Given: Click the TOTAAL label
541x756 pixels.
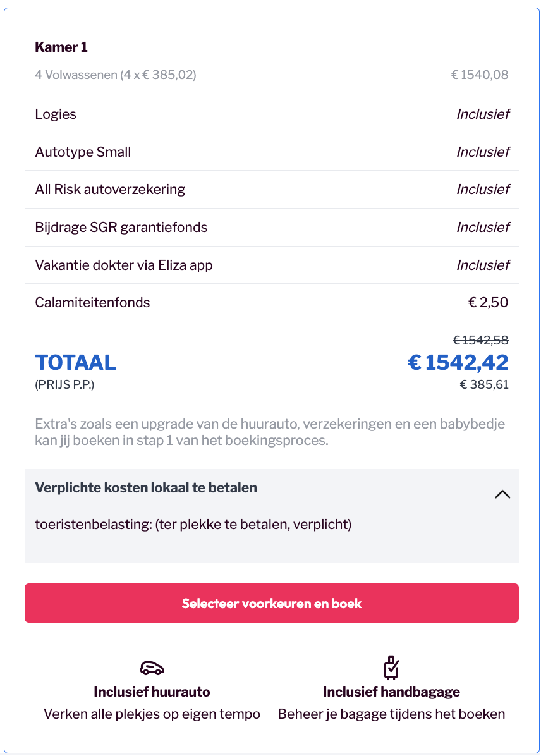Looking at the screenshot, I should pyautogui.click(x=76, y=363).
